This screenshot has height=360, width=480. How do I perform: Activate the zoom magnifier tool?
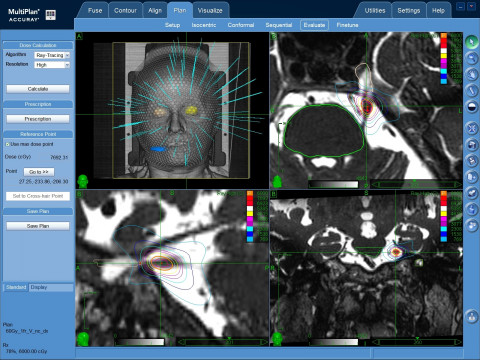[x=472, y=58]
